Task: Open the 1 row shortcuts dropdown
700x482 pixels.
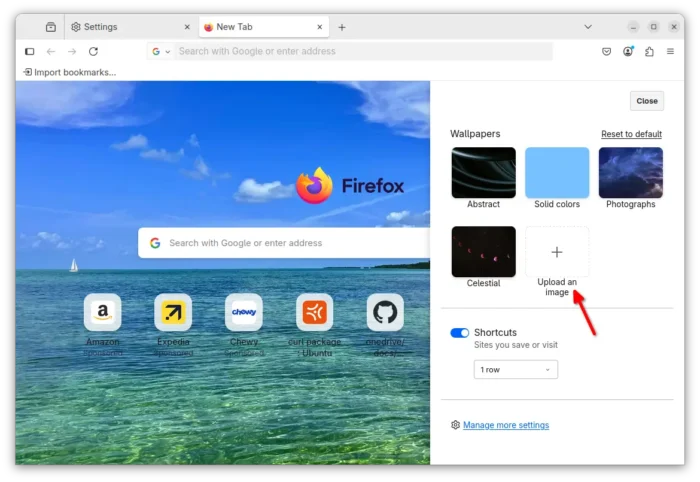Action: point(516,370)
